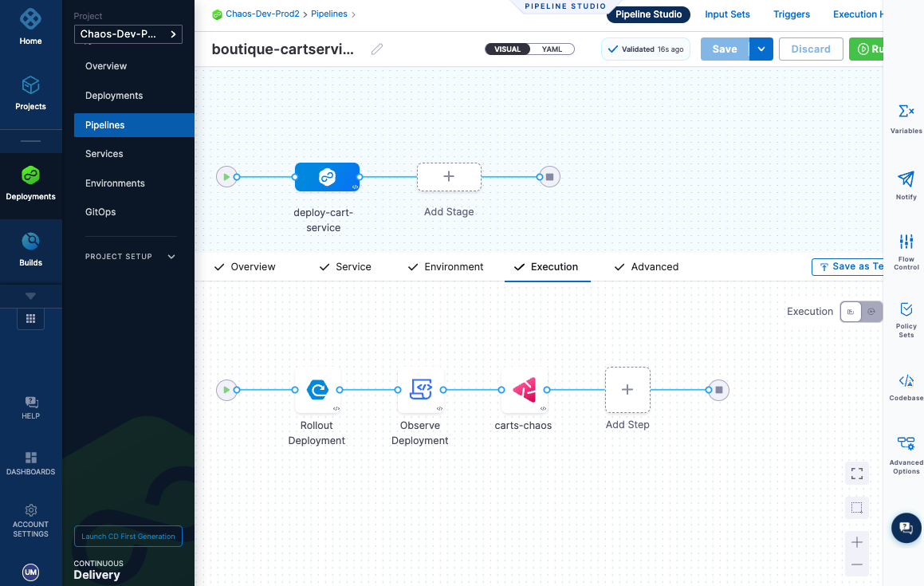This screenshot has height=586, width=924.
Task: Open the Triggers tab
Action: pos(792,14)
